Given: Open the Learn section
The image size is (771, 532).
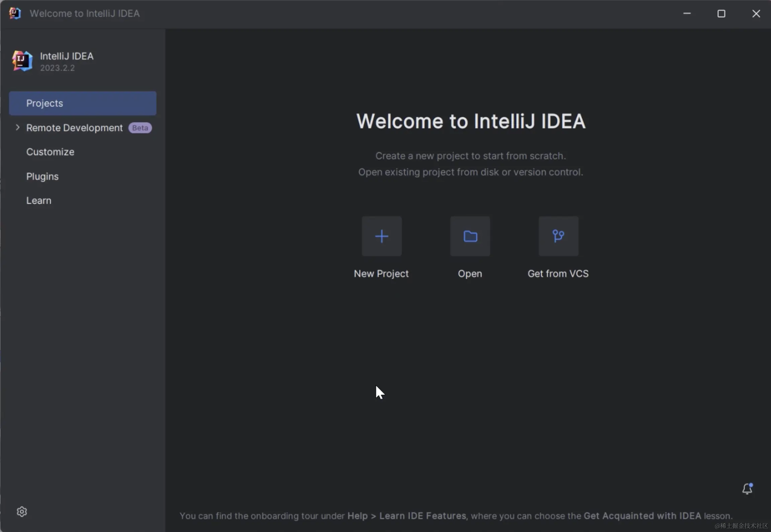Looking at the screenshot, I should pos(39,200).
